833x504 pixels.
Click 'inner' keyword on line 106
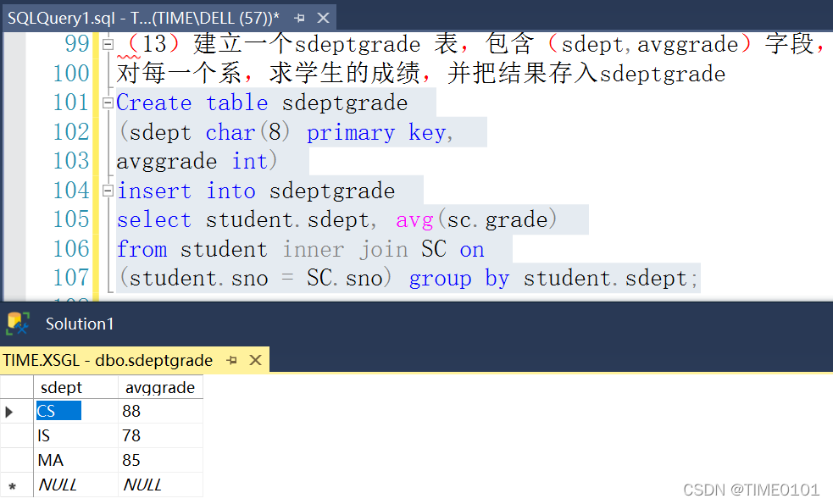(314, 249)
